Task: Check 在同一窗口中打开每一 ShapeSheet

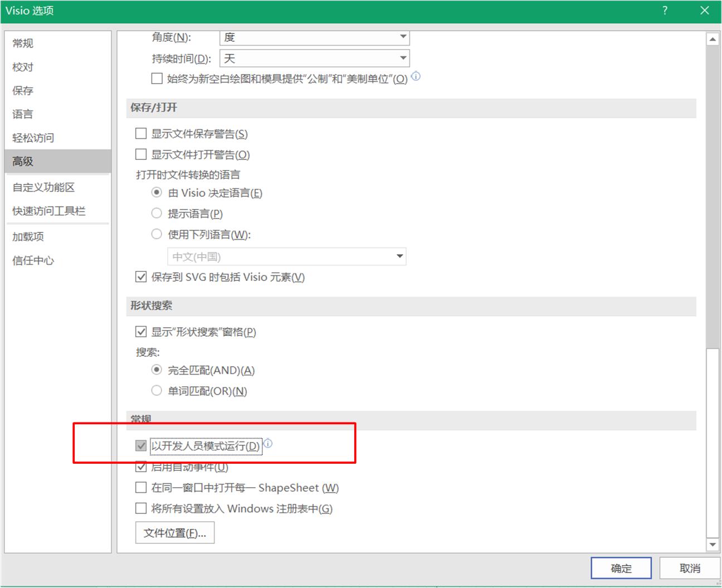Action: [141, 488]
